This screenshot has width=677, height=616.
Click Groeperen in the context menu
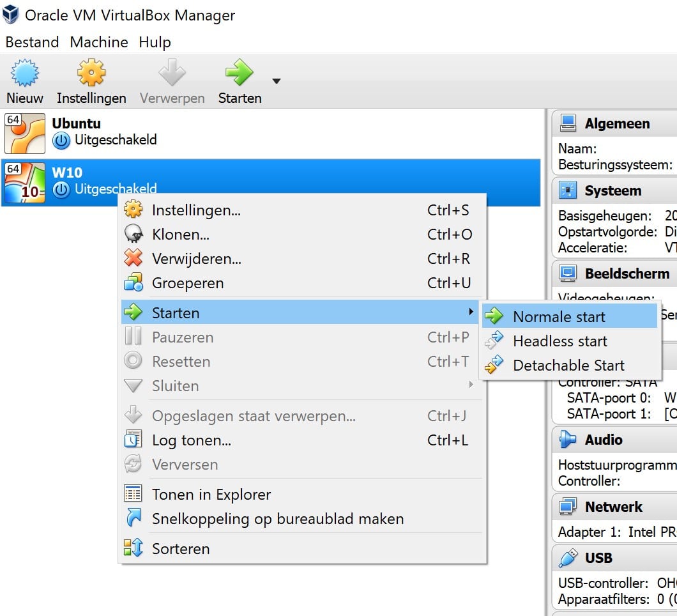pos(188,283)
